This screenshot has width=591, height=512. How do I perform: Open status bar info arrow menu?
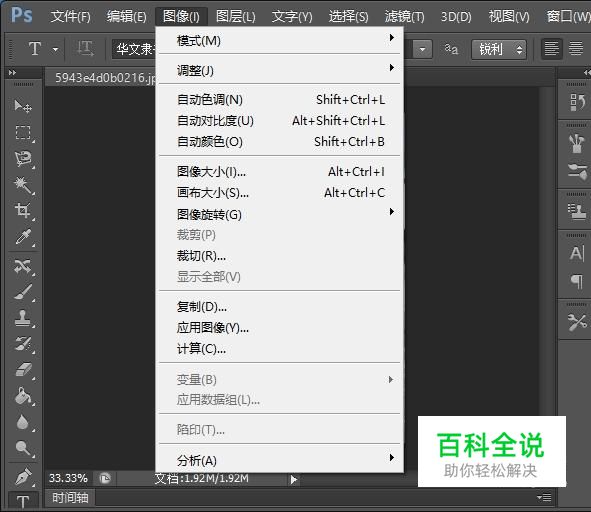click(294, 480)
